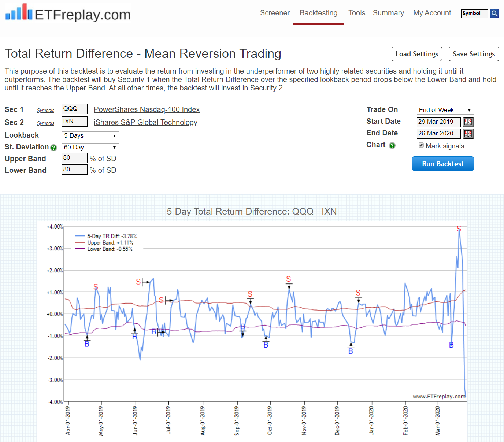The image size is (504, 442).
Task: Focus the Sec 2 IXN input field
Action: [x=75, y=122]
